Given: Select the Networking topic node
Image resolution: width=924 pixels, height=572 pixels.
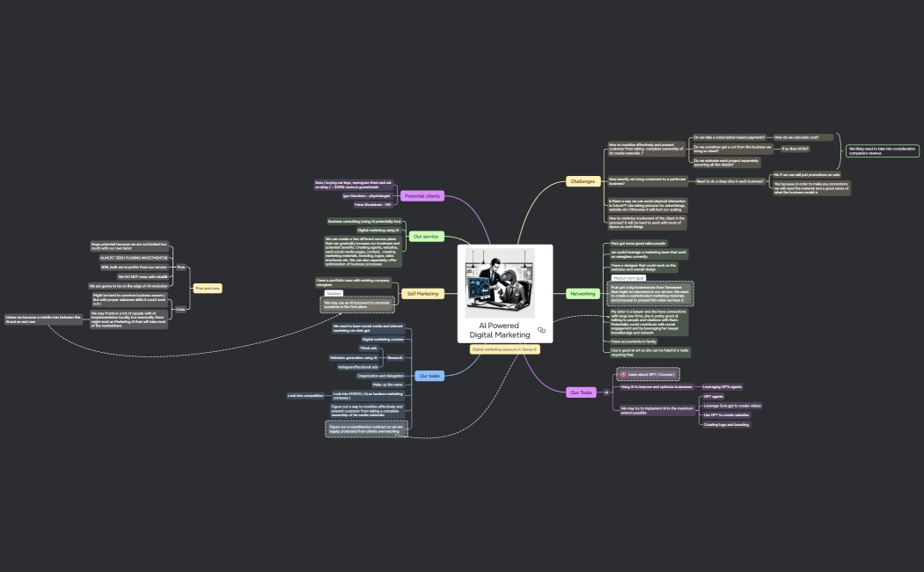Looking at the screenshot, I should pos(583,293).
